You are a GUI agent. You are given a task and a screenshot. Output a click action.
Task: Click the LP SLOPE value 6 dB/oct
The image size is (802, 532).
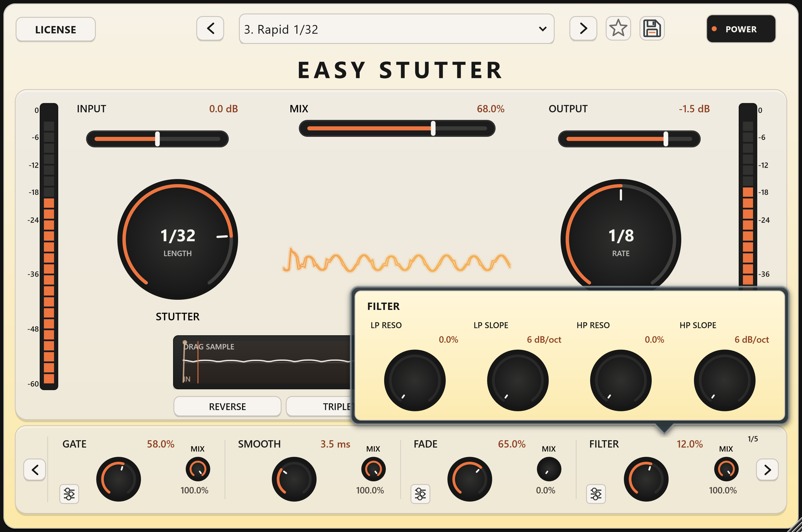(x=544, y=339)
